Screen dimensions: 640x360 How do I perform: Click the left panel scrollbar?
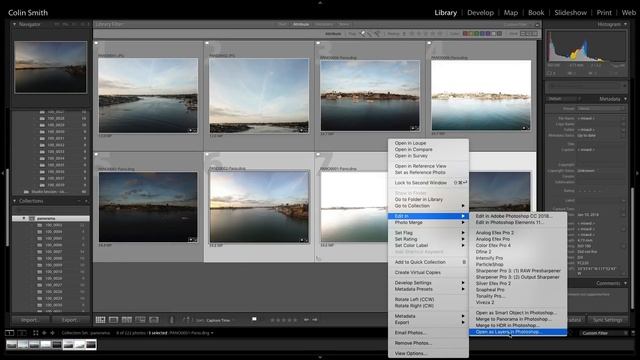(7, 208)
